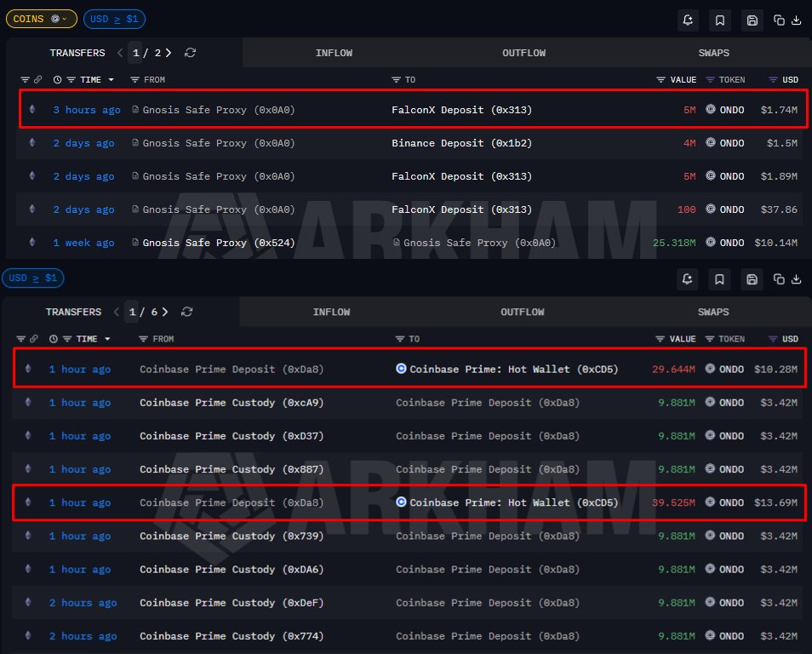Select the bottom OUTFLOW tab
812x654 pixels.
522,312
